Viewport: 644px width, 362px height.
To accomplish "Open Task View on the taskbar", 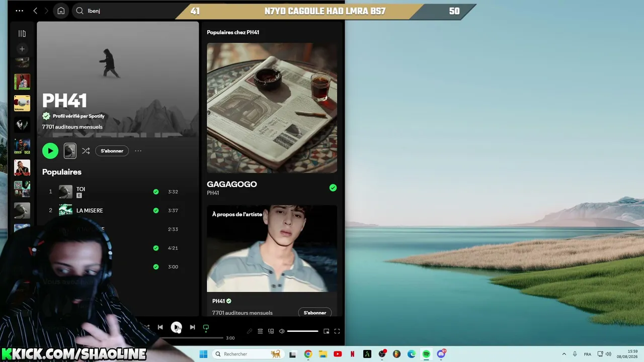I will pyautogui.click(x=293, y=354).
